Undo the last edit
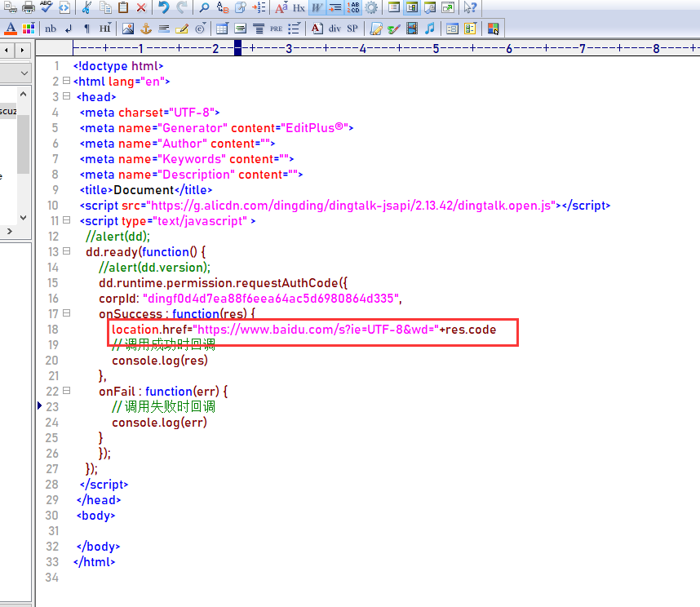700x607 pixels. click(x=164, y=7)
